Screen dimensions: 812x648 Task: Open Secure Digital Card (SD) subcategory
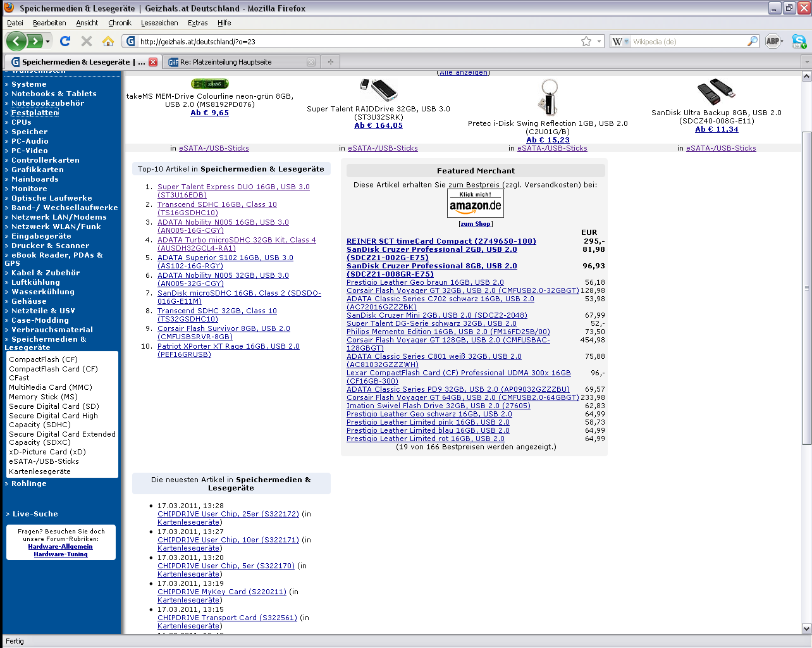54,406
